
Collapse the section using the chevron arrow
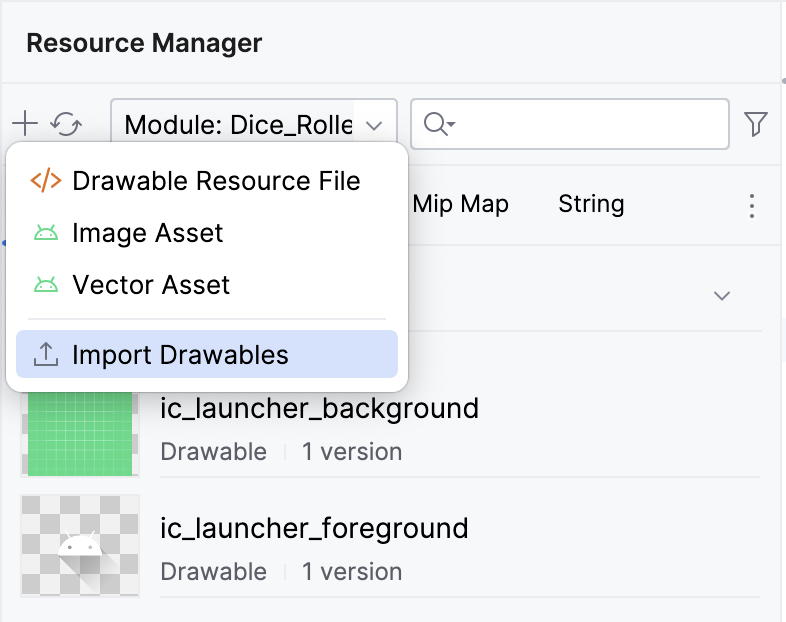(721, 296)
